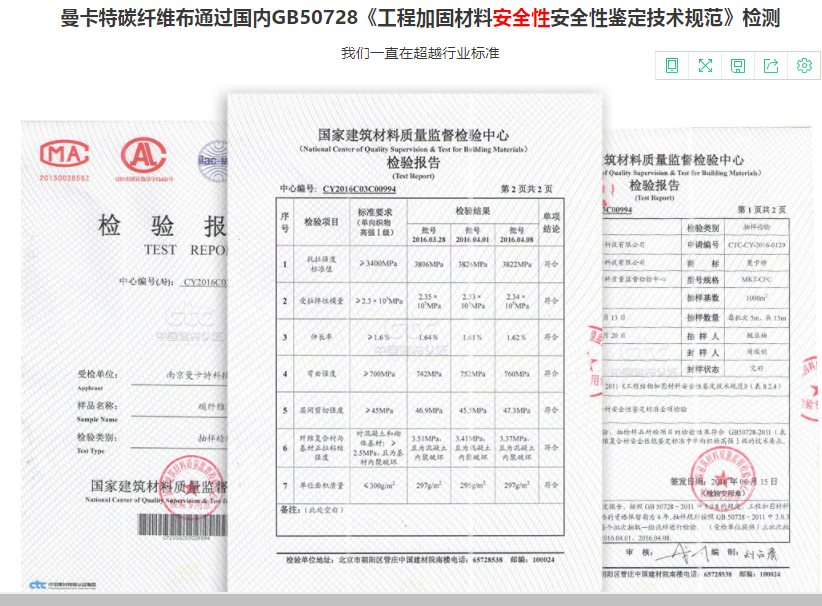Viewport: 822px width, 606px height.
Task: Open the mobile preview icon
Action: click(672, 63)
